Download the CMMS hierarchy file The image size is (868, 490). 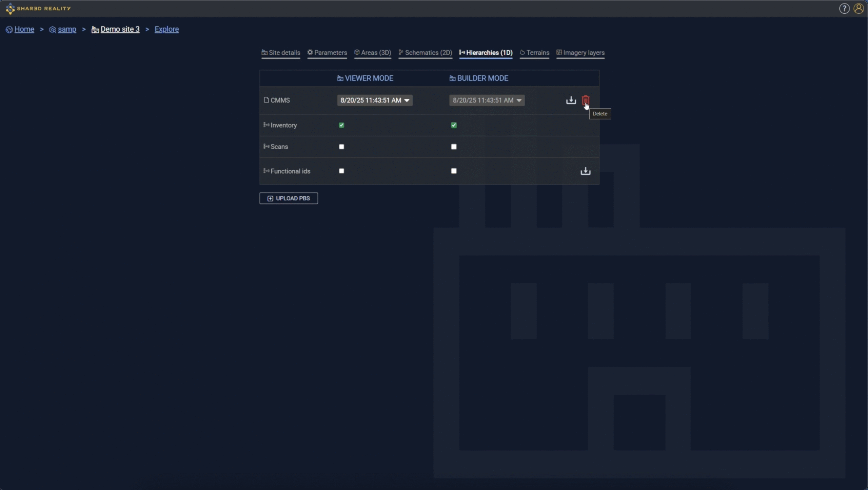(571, 100)
